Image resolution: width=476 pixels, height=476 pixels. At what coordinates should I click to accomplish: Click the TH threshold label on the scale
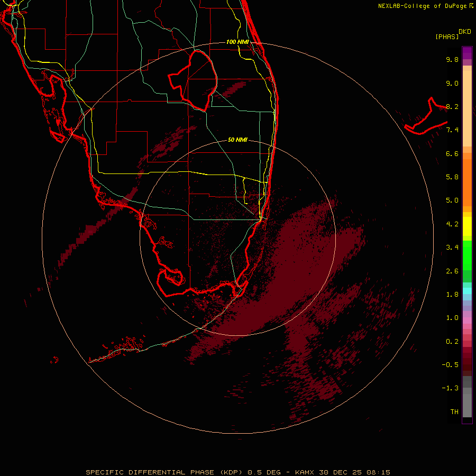[x=454, y=412]
